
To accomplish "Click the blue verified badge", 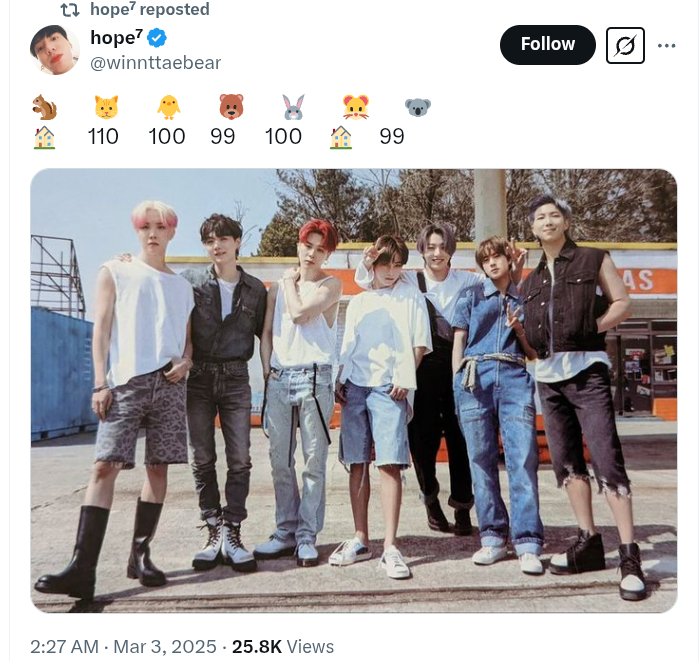I will (157, 39).
